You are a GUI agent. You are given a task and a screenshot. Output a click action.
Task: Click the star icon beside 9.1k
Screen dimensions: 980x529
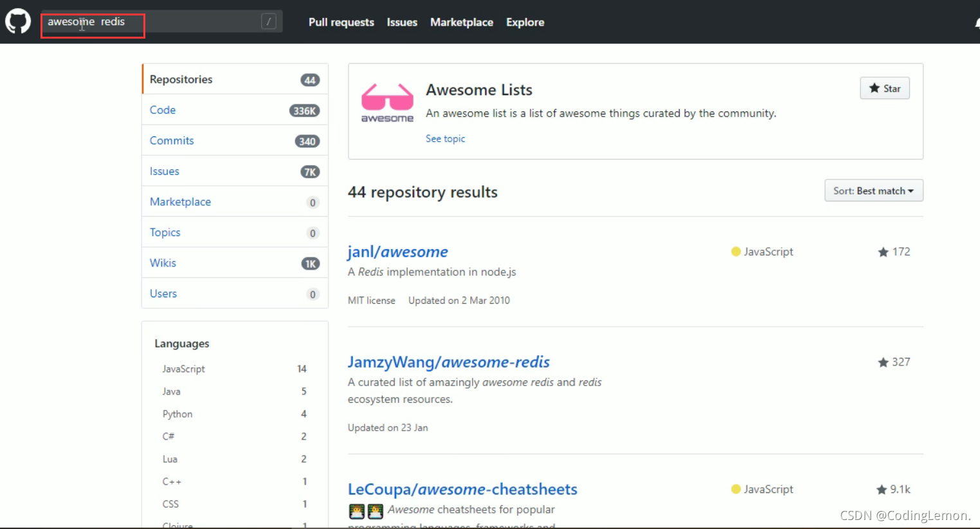(882, 489)
